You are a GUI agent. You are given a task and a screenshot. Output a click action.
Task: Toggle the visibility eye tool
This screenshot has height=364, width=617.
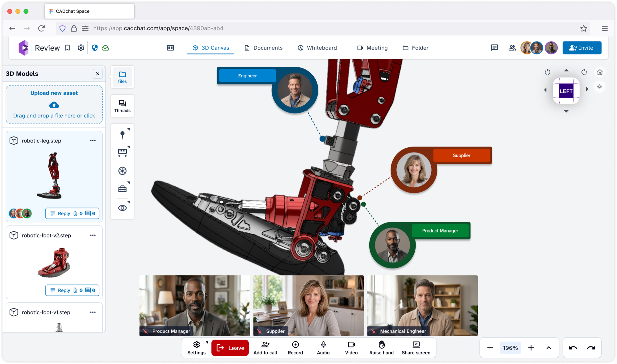[x=122, y=208]
